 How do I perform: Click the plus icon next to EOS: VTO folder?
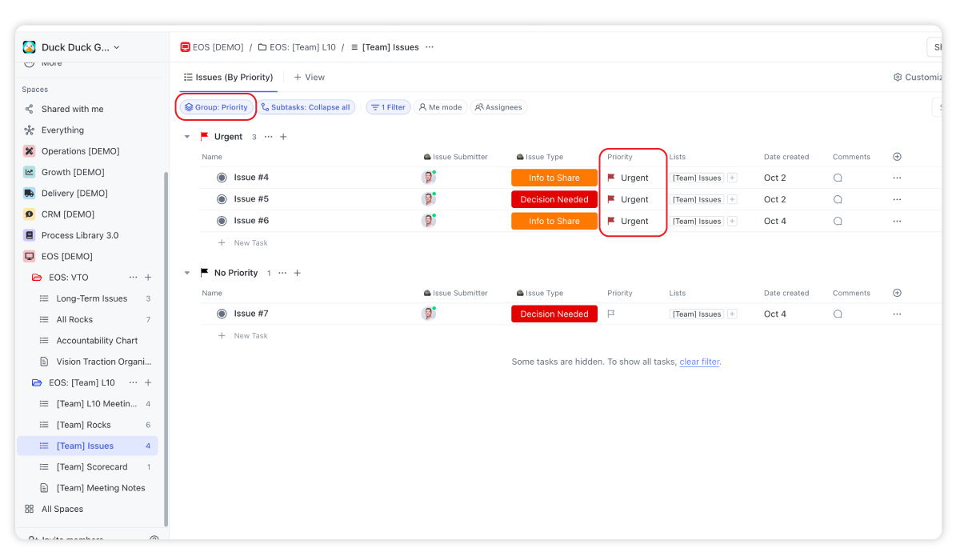tap(148, 278)
